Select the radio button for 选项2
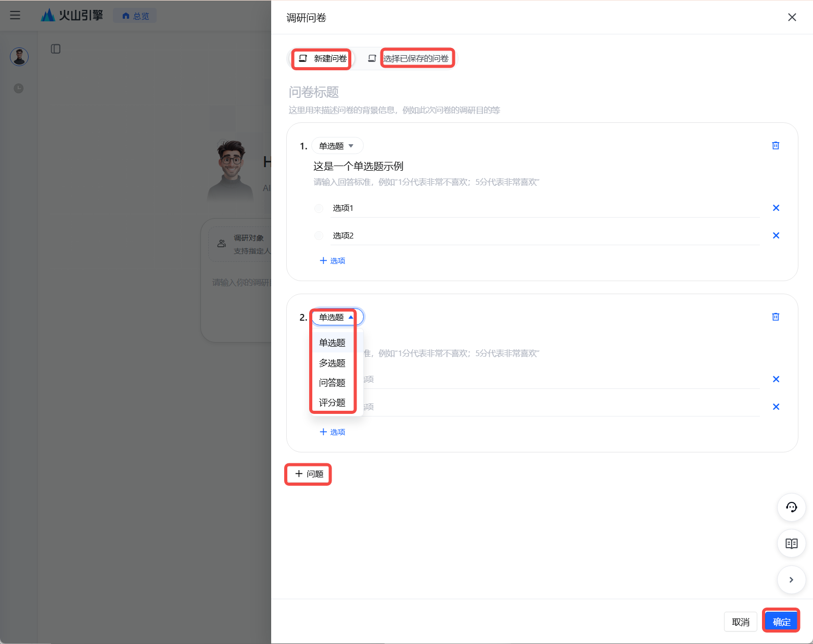Viewport: 813px width, 644px height. point(319,236)
